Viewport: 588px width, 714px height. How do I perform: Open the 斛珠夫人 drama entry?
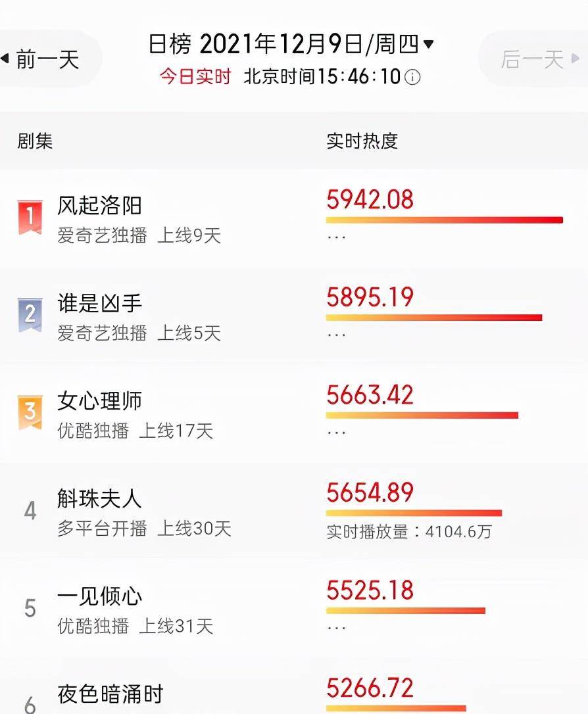pos(99,499)
